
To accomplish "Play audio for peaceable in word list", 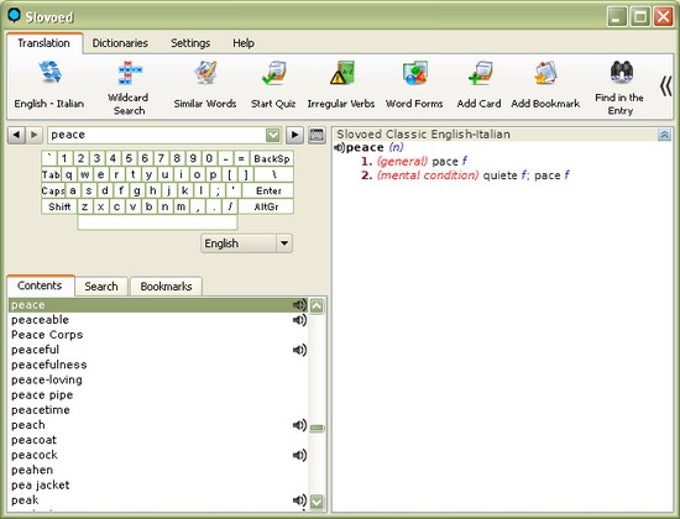I will 299,320.
